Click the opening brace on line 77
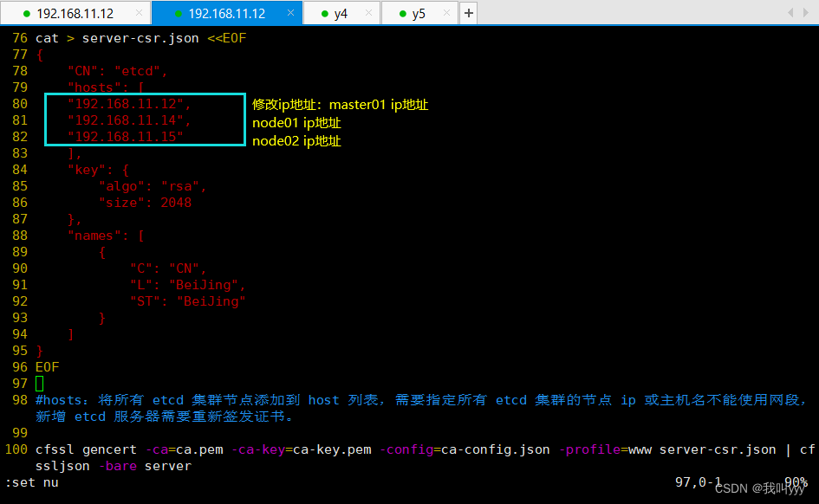The width and height of the screenshot is (819, 504). (40, 55)
